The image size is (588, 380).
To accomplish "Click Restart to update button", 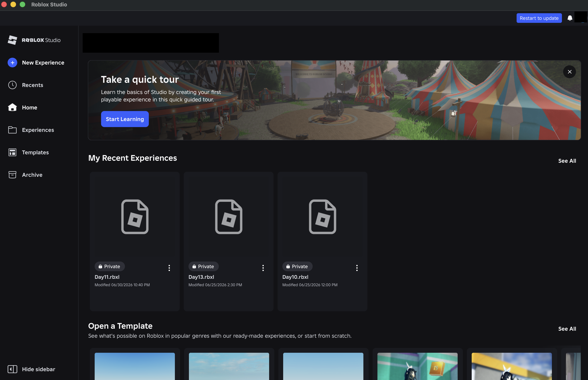I will coord(539,18).
